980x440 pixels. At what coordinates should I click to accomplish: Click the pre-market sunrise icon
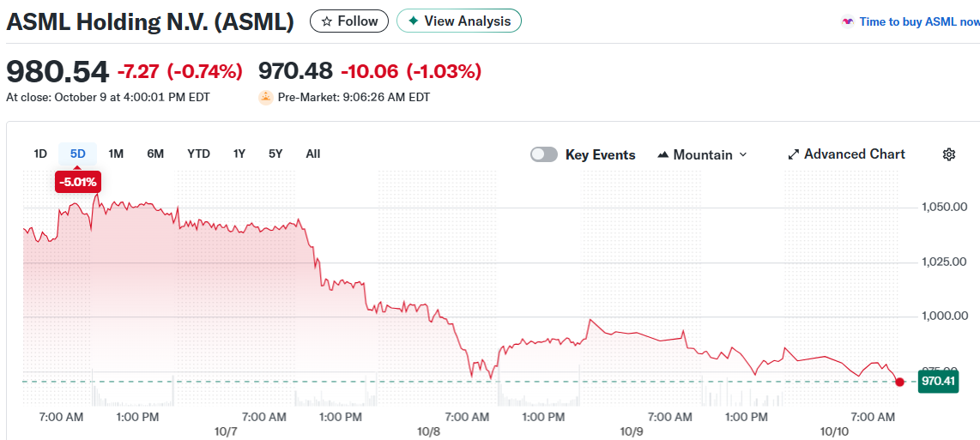coord(266,98)
